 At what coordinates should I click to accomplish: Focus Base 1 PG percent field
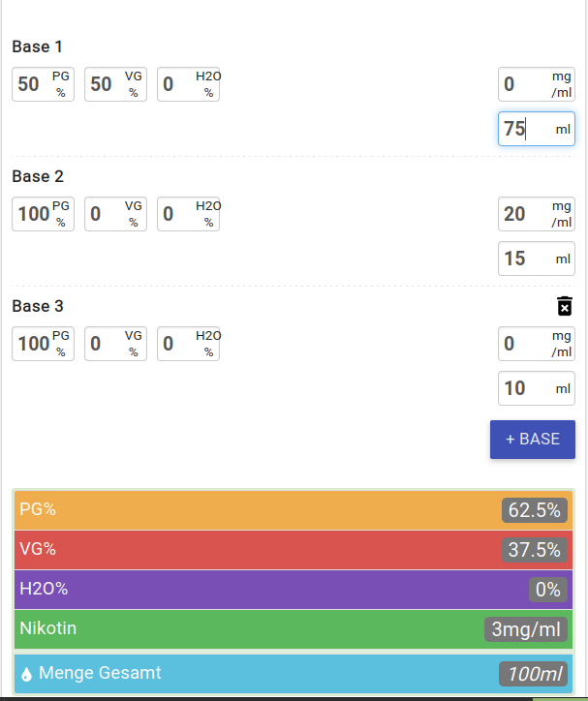click(x=43, y=84)
